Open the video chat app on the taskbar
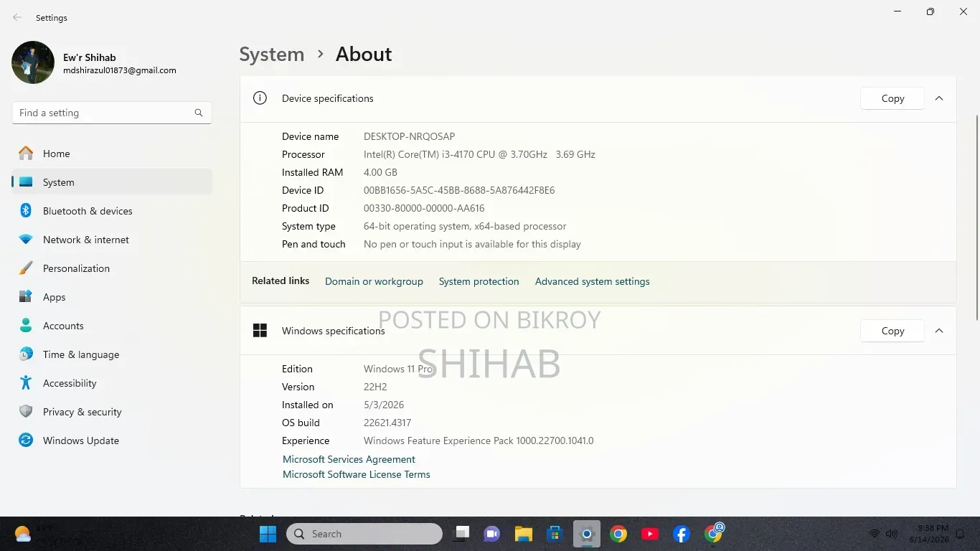This screenshot has width=980, height=551. click(492, 534)
